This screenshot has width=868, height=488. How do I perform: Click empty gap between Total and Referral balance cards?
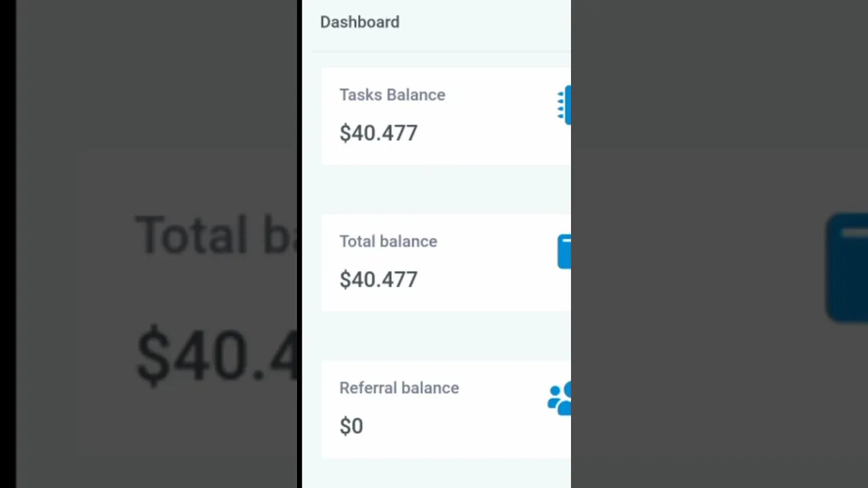tap(446, 335)
